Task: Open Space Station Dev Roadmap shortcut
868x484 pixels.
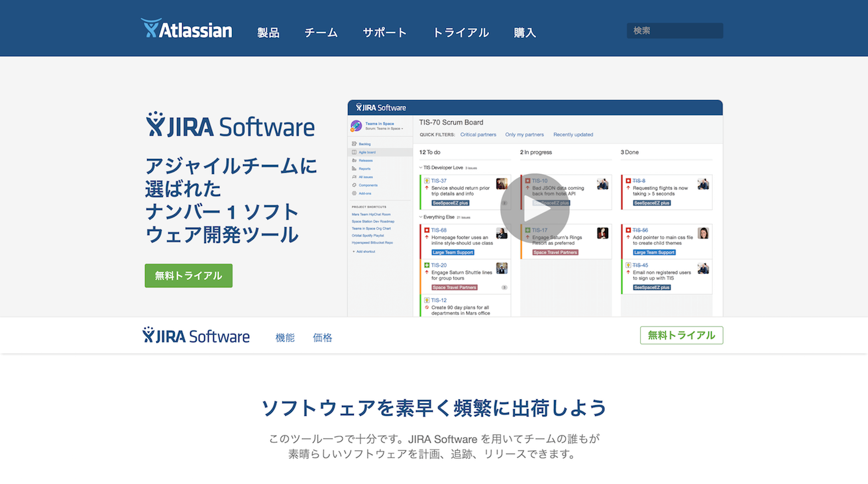Action: [373, 221]
